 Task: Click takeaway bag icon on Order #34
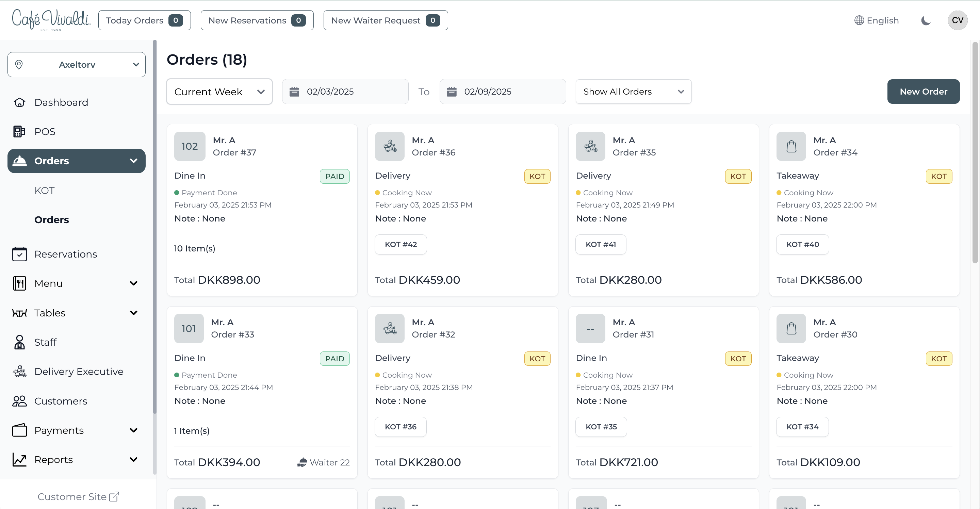click(x=791, y=146)
